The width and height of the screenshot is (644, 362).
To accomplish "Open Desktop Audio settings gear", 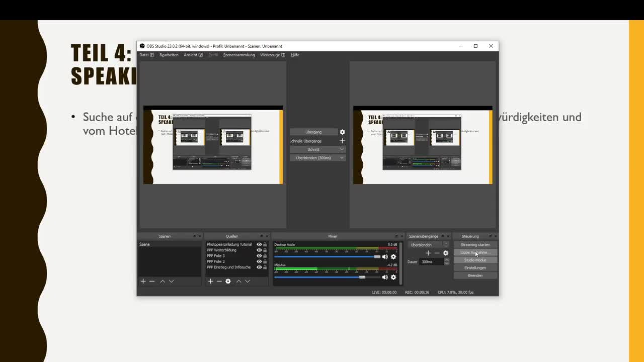I will pyautogui.click(x=393, y=256).
